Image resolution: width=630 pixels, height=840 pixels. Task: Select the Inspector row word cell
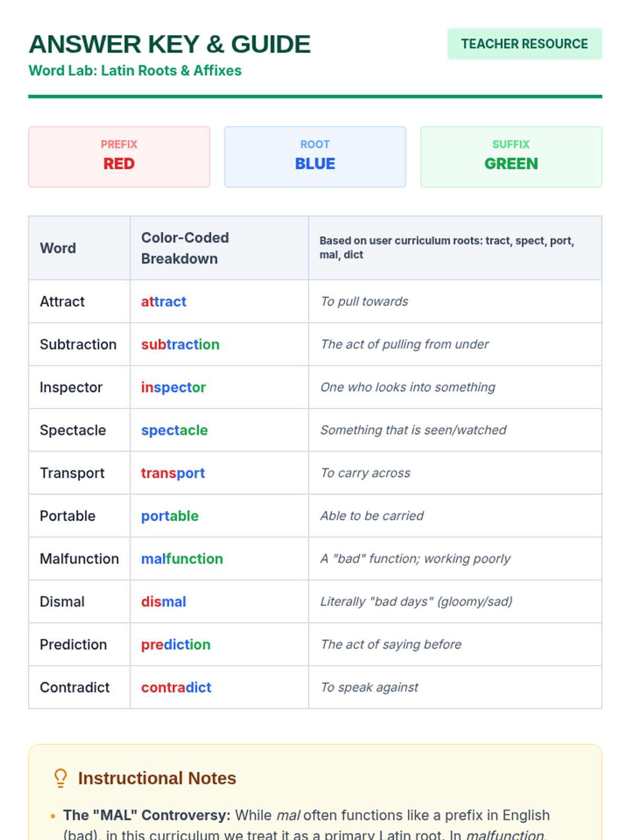click(79, 387)
